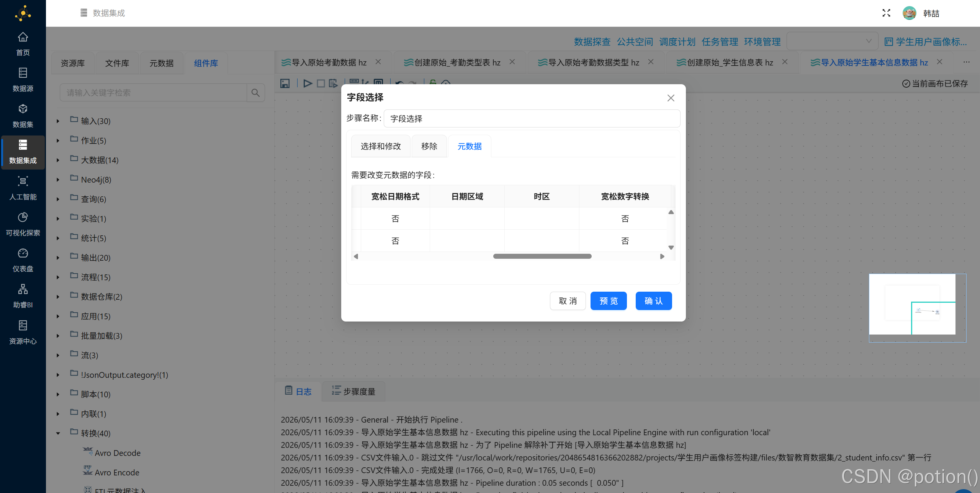This screenshot has height=493, width=980.
Task: Expand the Neo4j(8) folder
Action: tap(58, 180)
